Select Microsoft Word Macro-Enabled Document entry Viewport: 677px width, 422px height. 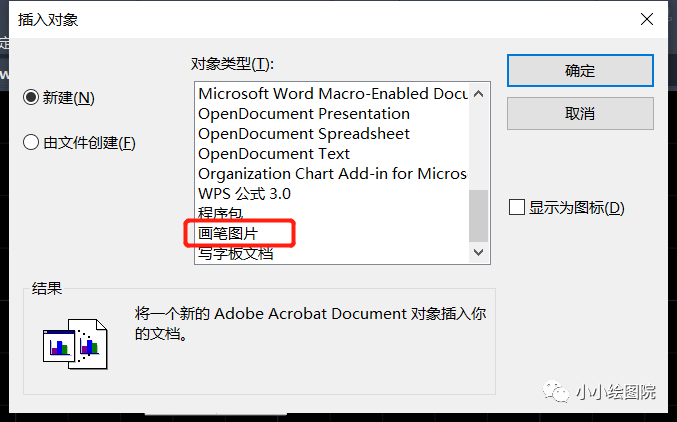333,94
